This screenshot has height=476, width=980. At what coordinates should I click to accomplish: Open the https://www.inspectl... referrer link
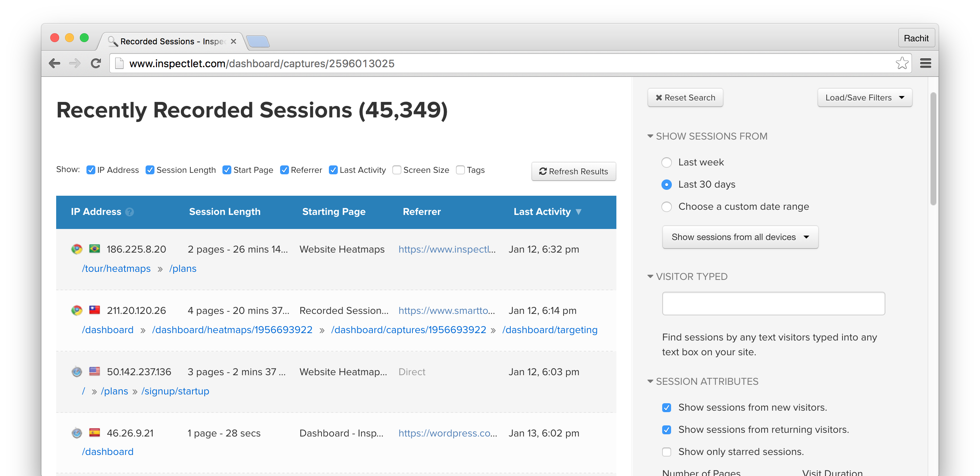point(447,249)
